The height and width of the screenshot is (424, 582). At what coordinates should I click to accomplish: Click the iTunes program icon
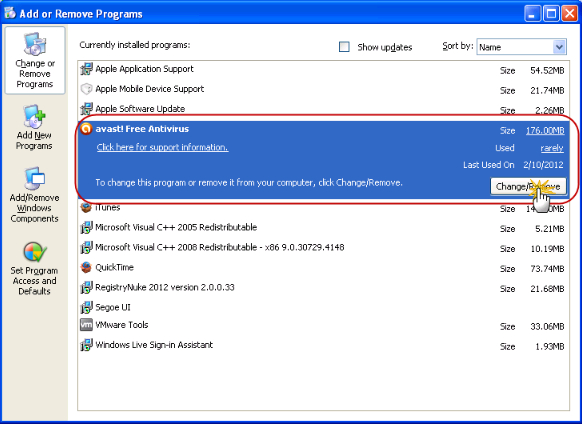[86, 208]
